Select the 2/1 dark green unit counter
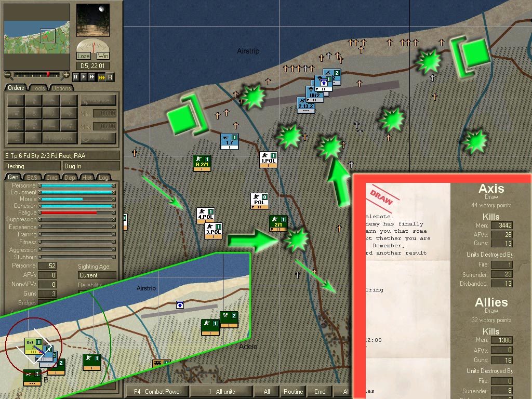The height and width of the screenshot is (399, 532). pos(278,223)
